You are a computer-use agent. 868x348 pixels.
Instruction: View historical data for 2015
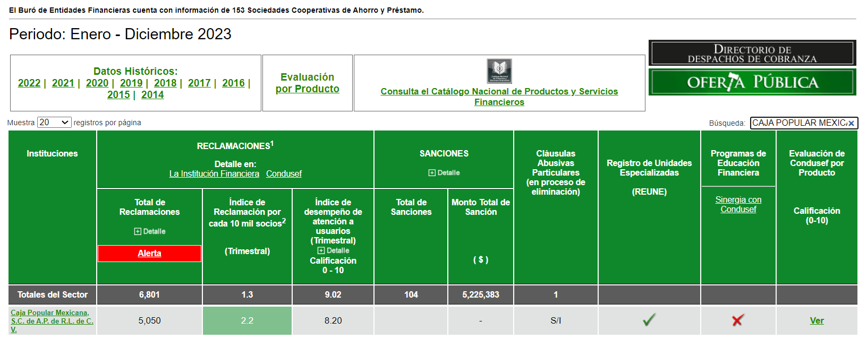click(118, 95)
